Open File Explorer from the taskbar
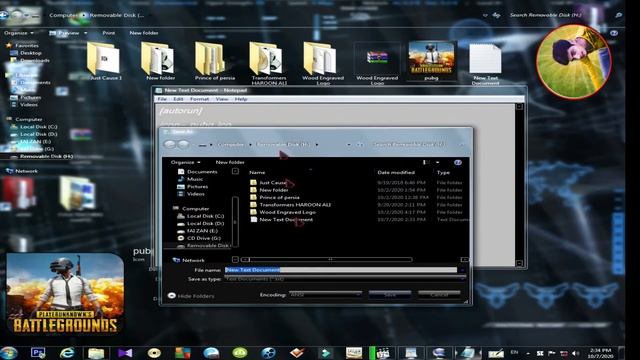 [96, 353]
